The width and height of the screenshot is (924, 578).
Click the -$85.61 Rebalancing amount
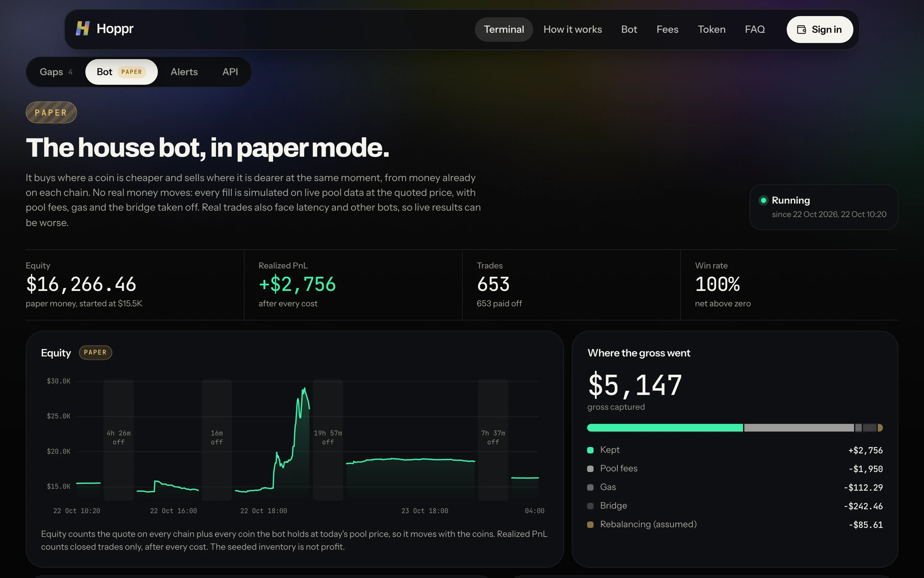pyautogui.click(x=866, y=525)
